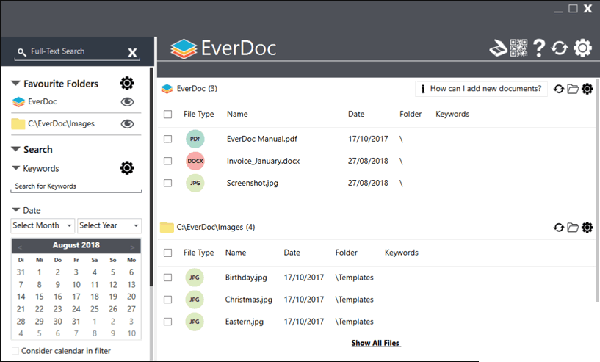
Task: Tick select-all checkbox in Images table
Action: pyautogui.click(x=168, y=253)
